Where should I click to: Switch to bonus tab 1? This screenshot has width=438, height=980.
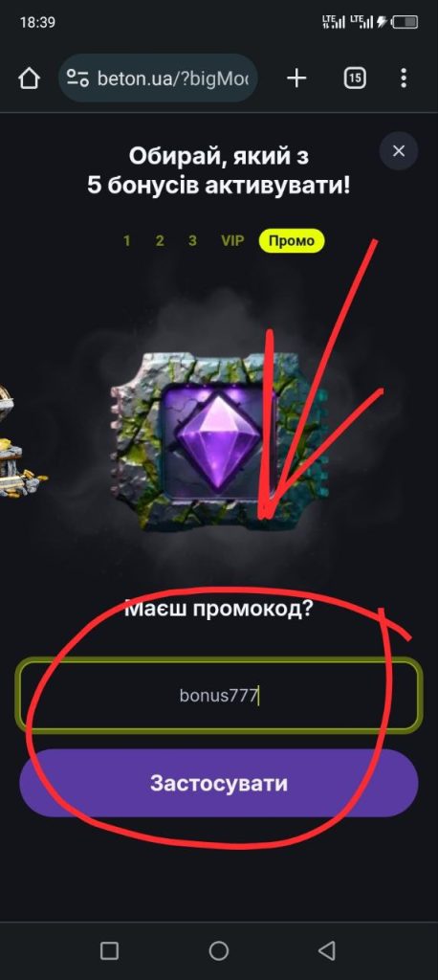point(127,240)
